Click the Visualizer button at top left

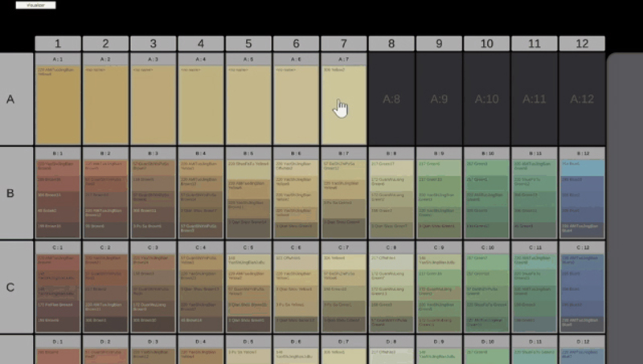coord(35,5)
